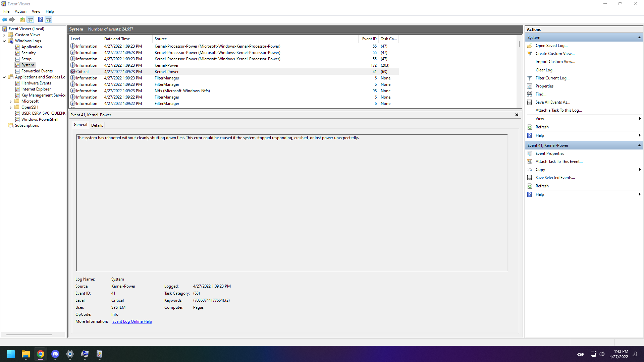The height and width of the screenshot is (362, 644).
Task: Open the Event Log Online Help link
Action: tap(132, 321)
